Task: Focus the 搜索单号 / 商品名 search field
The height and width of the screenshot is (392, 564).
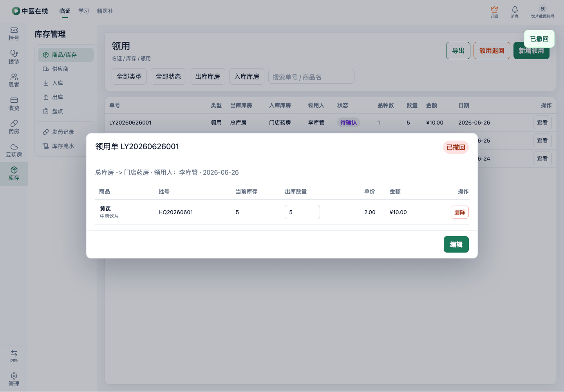Action: click(311, 76)
